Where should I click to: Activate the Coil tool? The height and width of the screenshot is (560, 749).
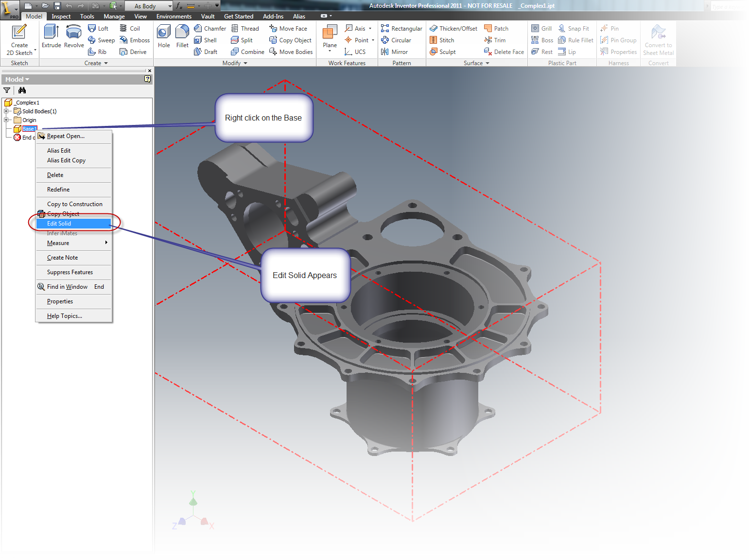[x=130, y=29]
